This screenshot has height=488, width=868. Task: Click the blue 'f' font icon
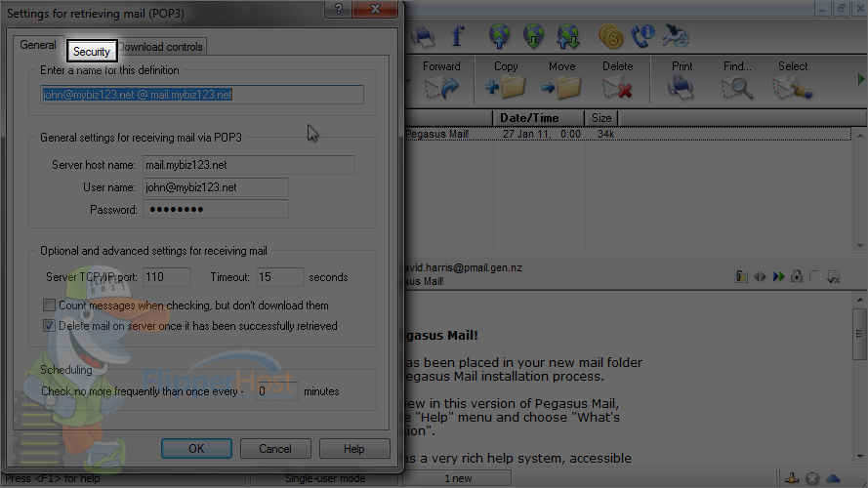click(457, 36)
